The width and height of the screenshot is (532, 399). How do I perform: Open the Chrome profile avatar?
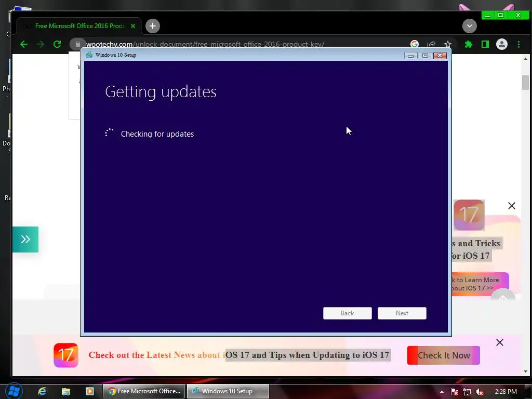(502, 44)
